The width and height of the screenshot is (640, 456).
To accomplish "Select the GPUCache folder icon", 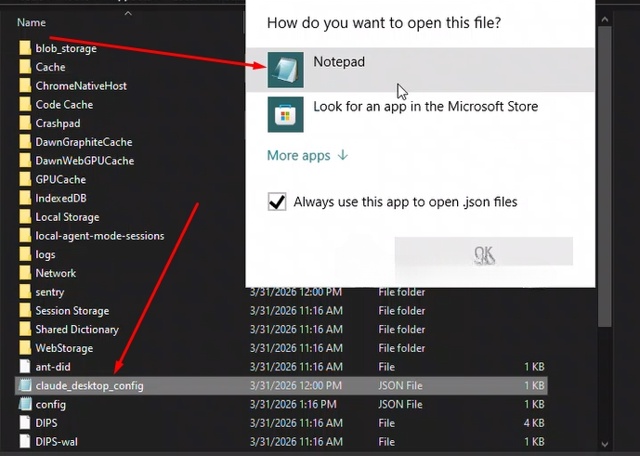I will [25, 180].
